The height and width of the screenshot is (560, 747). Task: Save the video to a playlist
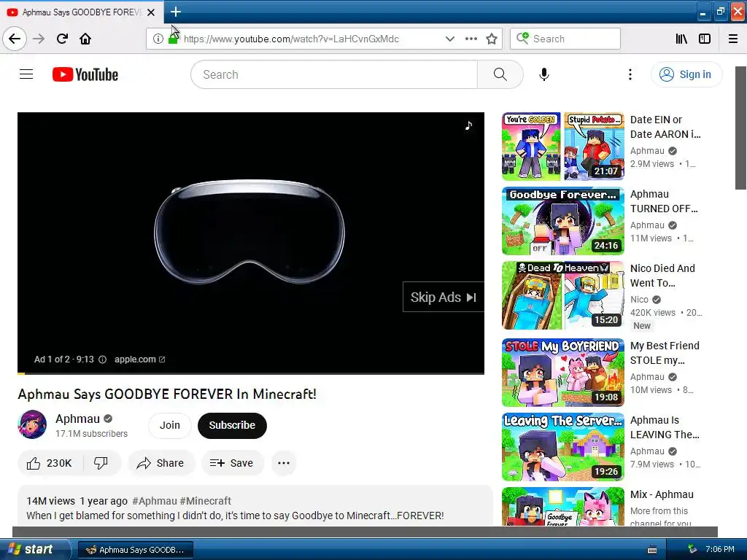pos(232,463)
